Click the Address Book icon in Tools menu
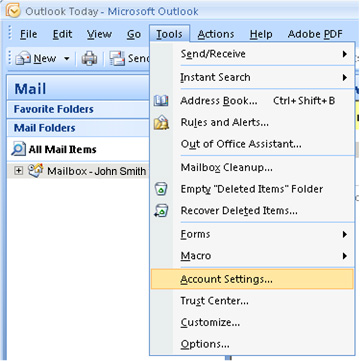Viewport: 360px width, 361px height. pos(161,101)
